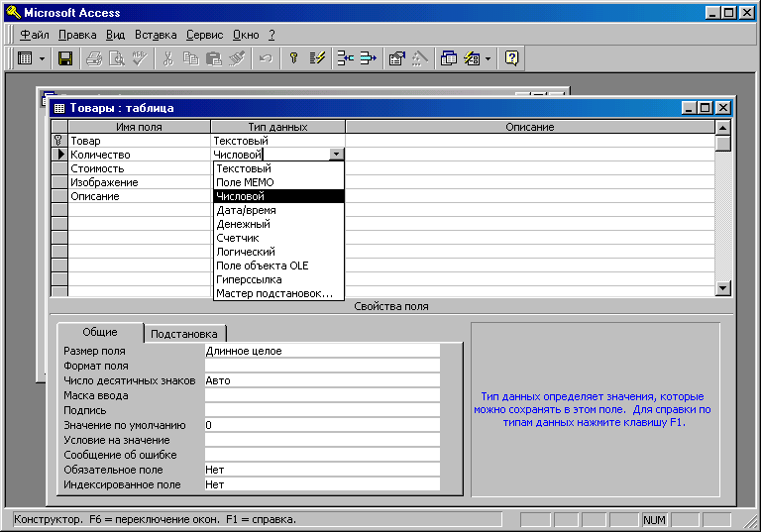Select row with primary key icon
The height and width of the screenshot is (532, 761).
[59, 141]
